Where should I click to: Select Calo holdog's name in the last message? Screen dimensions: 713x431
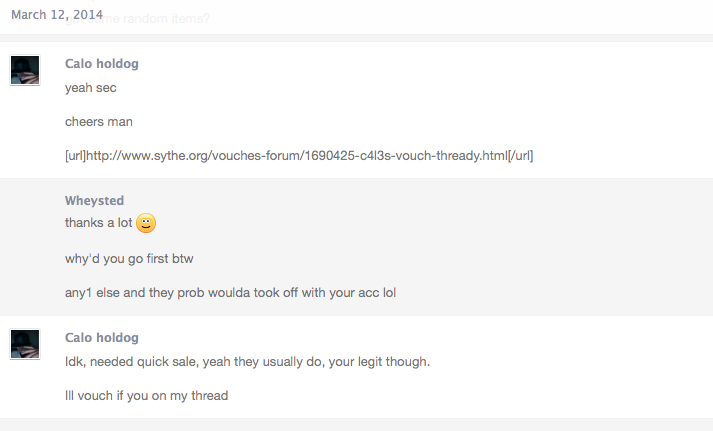tap(102, 338)
